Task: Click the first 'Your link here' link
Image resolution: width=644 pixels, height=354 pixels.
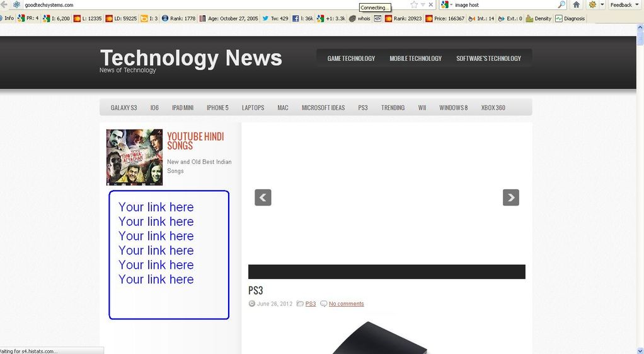Action: (x=156, y=207)
